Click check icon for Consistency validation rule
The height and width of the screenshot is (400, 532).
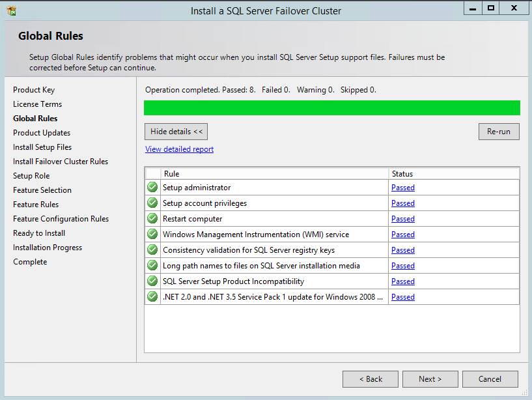pos(152,250)
